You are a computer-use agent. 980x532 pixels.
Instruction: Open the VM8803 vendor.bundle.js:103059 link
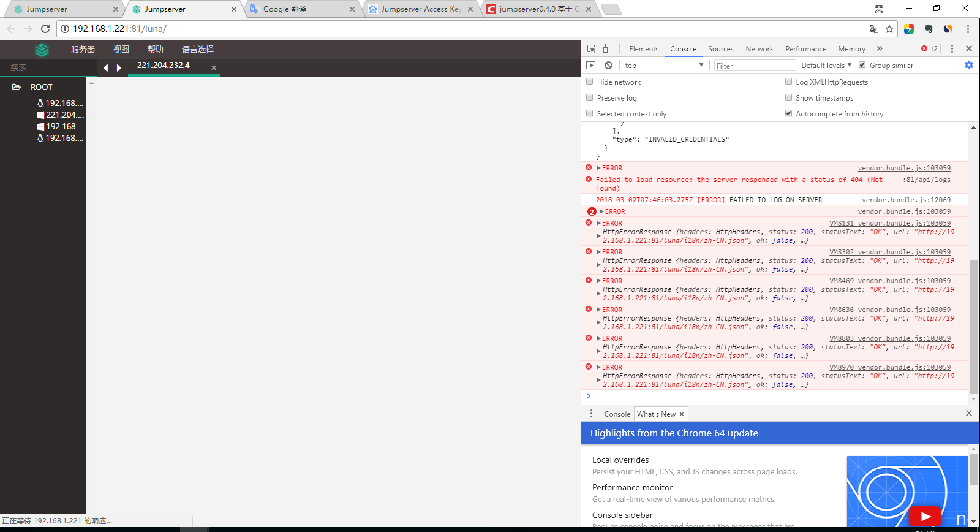pos(890,338)
